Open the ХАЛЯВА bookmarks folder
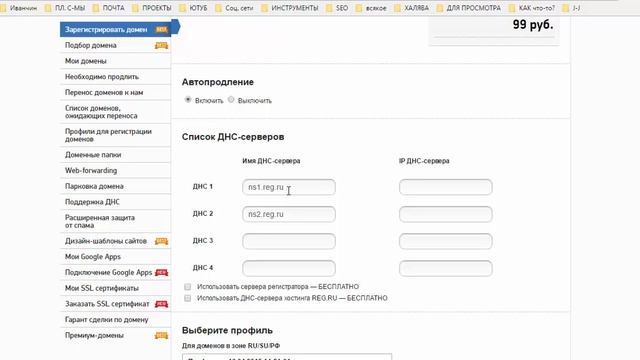Viewport: 640px width, 360px height. click(411, 8)
